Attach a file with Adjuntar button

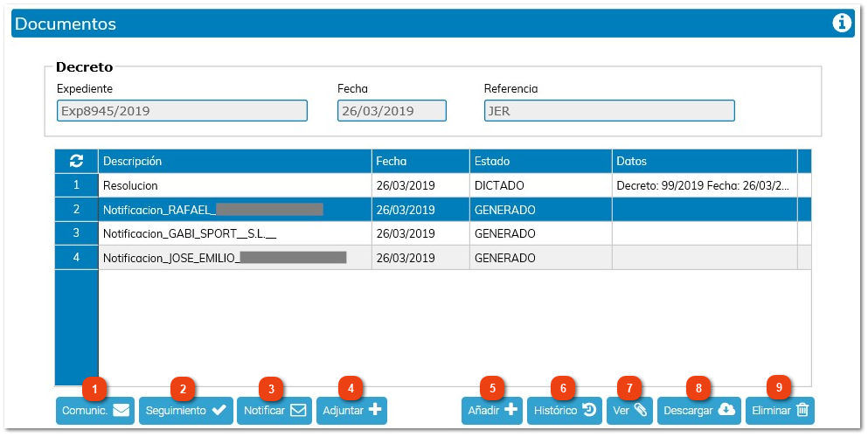352,411
